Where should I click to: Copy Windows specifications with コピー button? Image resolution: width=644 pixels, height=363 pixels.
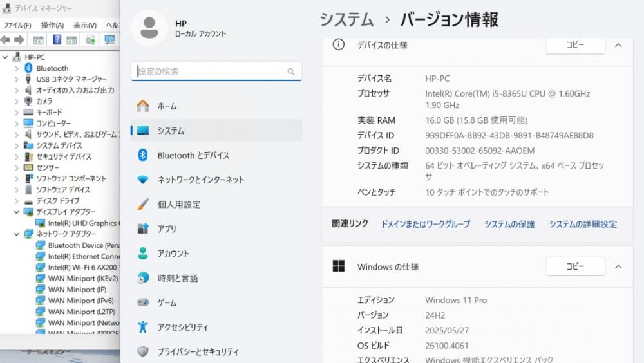point(575,266)
